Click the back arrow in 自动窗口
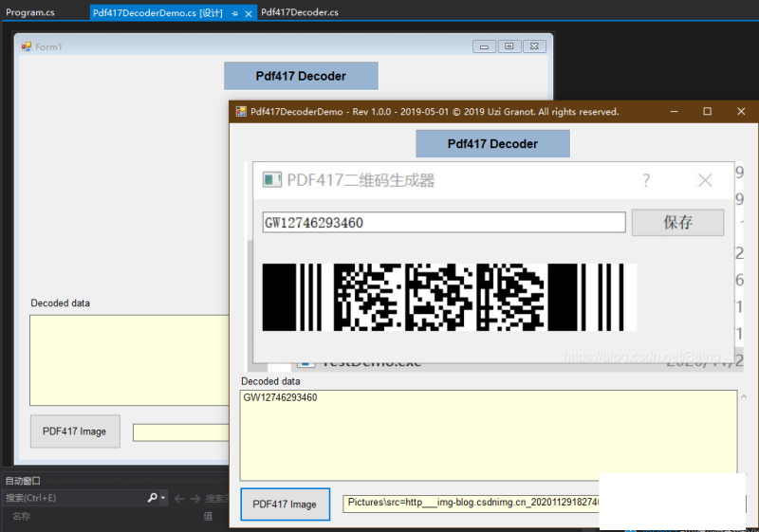This screenshot has height=532, width=759. [x=179, y=499]
